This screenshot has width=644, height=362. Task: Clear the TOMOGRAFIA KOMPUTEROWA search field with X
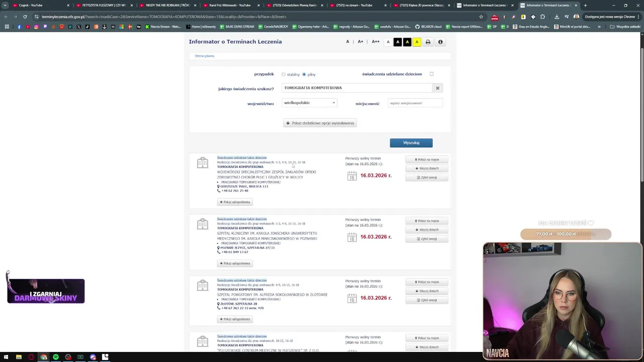click(x=438, y=88)
